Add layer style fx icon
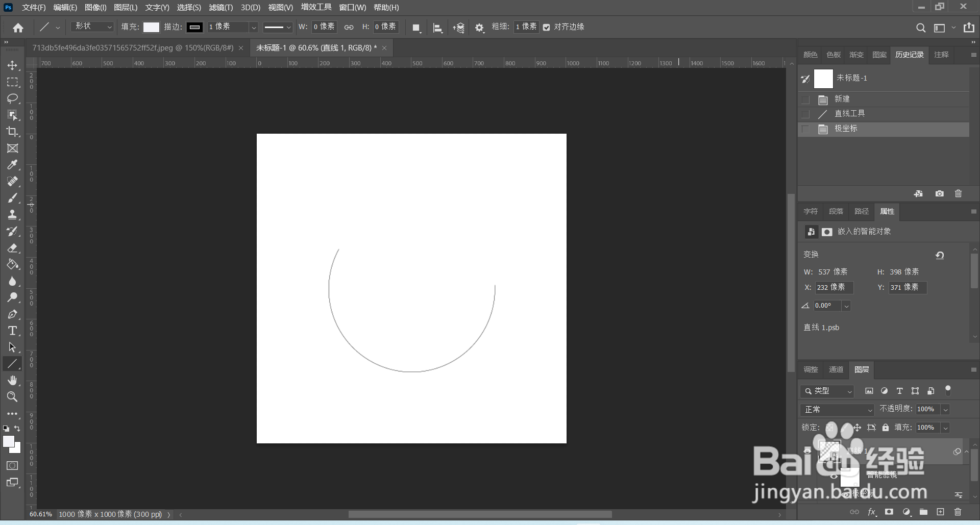Screen dimensions: 980x525 (x=872, y=512)
